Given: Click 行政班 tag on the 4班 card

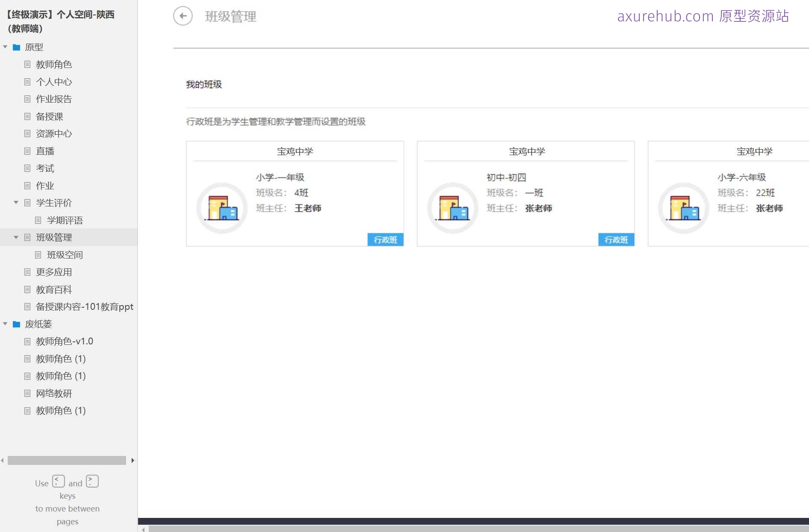Looking at the screenshot, I should [385, 240].
